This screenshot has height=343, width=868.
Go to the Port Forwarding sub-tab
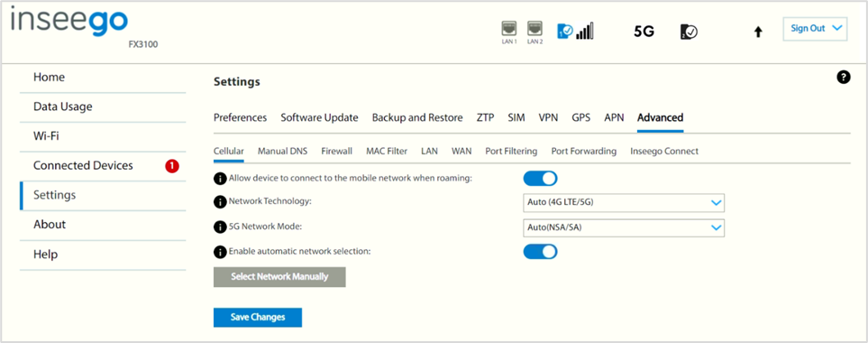pyautogui.click(x=584, y=152)
